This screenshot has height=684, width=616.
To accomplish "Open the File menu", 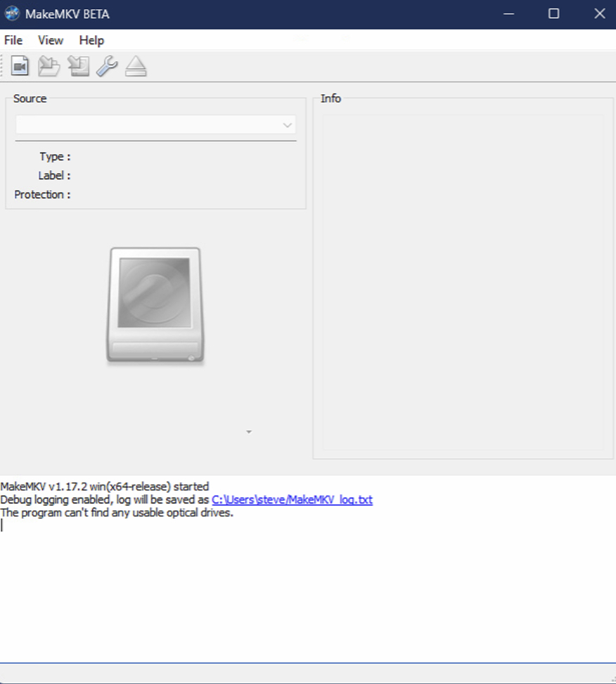I will tap(13, 40).
